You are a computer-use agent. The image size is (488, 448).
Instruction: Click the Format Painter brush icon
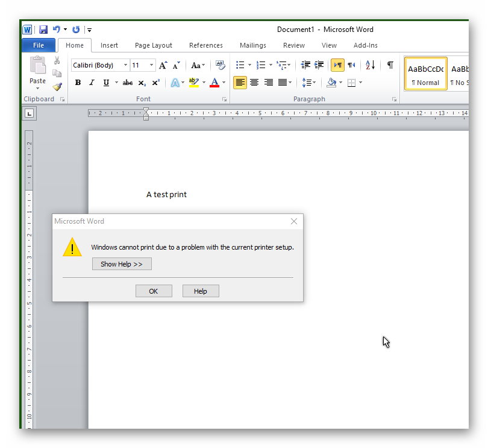tap(57, 86)
